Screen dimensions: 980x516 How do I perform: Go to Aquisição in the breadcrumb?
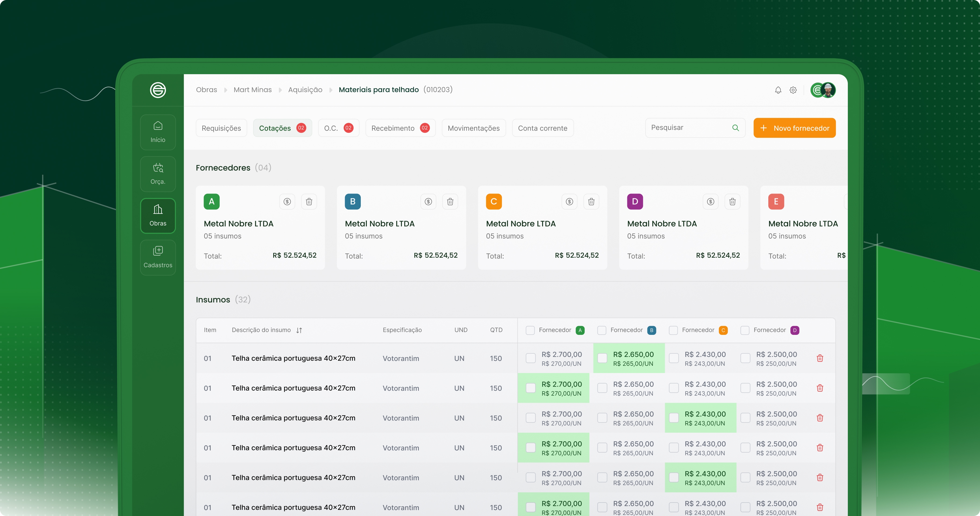305,90
